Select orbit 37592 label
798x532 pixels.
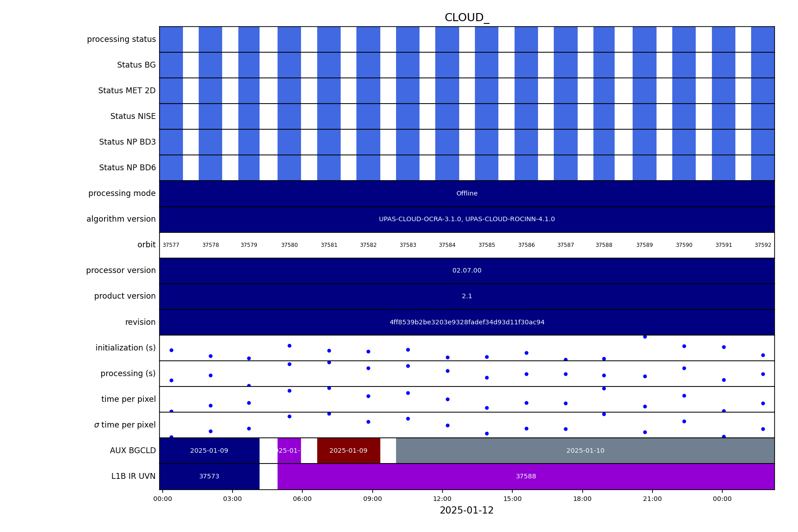(762, 245)
